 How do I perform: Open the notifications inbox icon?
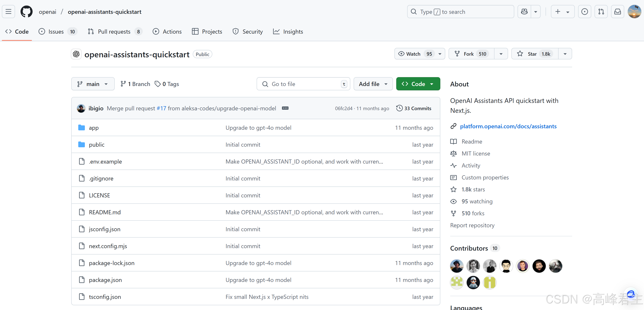pos(617,12)
